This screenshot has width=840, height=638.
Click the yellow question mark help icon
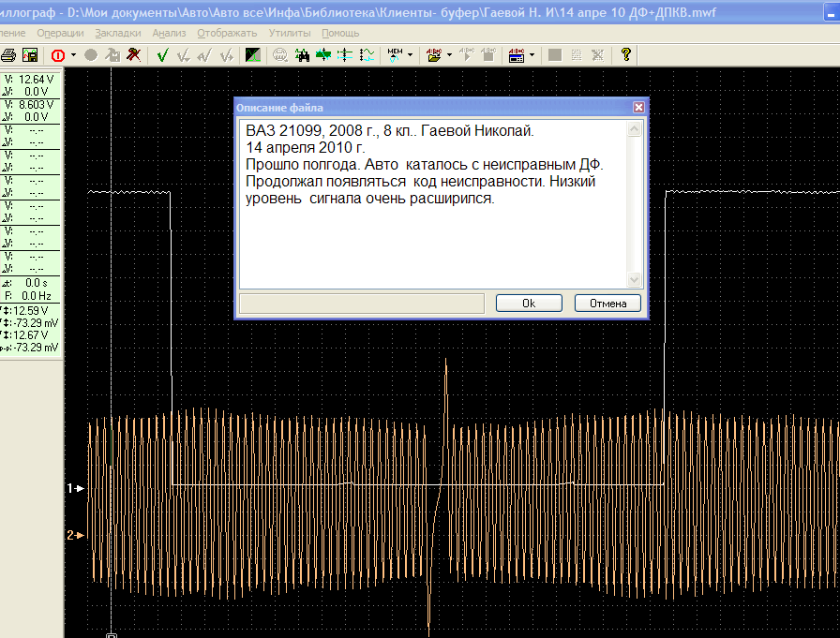pos(625,54)
